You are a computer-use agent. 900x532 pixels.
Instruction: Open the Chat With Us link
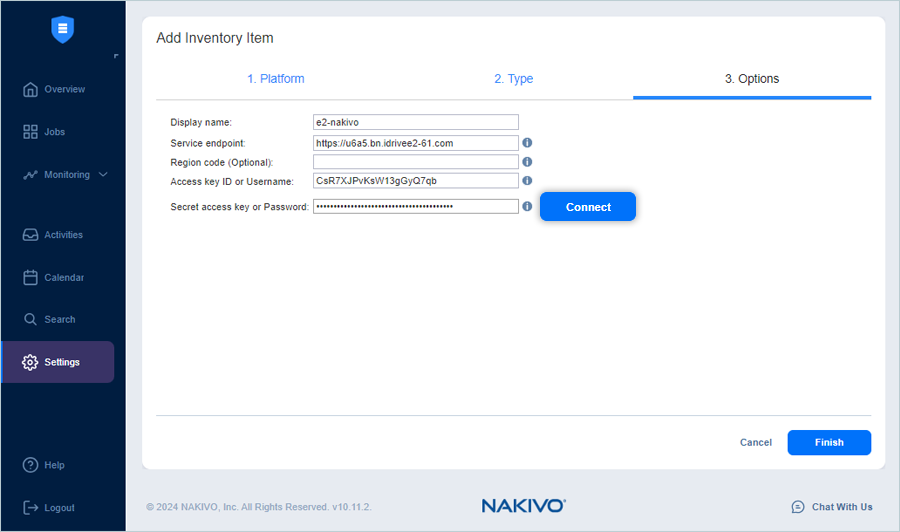842,507
